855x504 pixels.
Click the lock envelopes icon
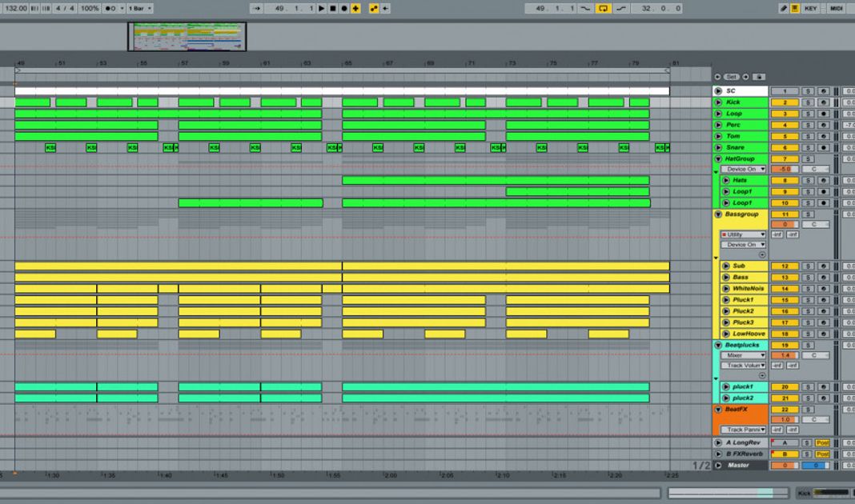click(x=758, y=77)
